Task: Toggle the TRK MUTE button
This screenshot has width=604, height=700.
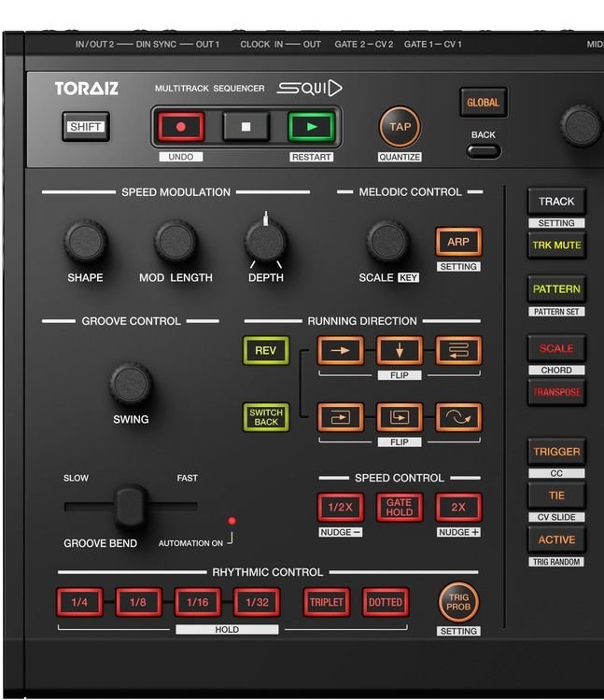Action: (556, 245)
